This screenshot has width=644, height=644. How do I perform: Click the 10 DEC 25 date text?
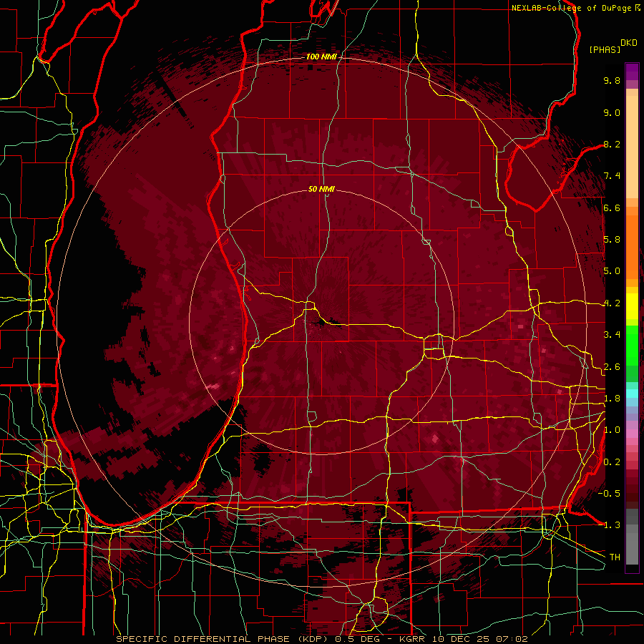point(462,639)
